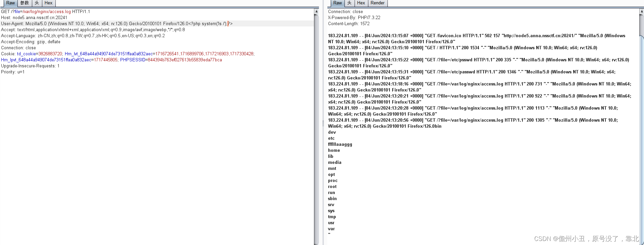
Task: Click the X-Powered-By: PHP/7.3.22 response header
Action: tap(354, 17)
